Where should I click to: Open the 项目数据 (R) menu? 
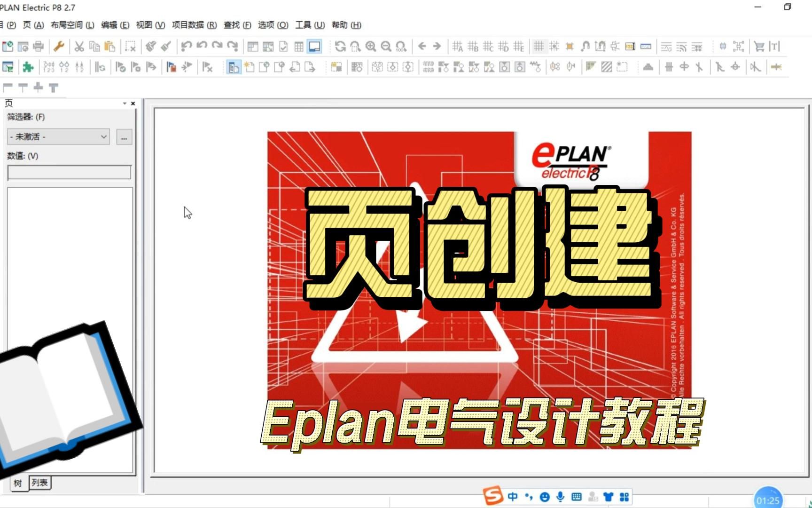coord(194,25)
